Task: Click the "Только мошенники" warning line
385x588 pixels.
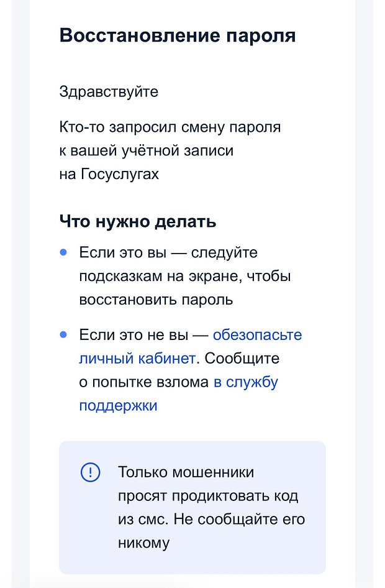Action: [x=186, y=472]
